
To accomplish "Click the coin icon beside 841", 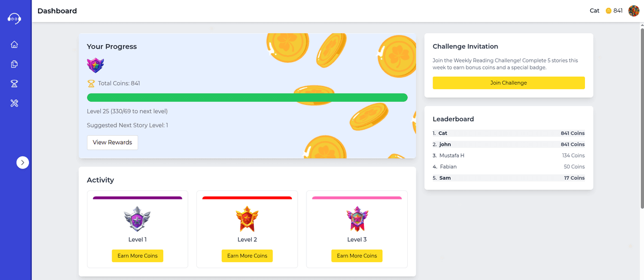I will [x=609, y=11].
